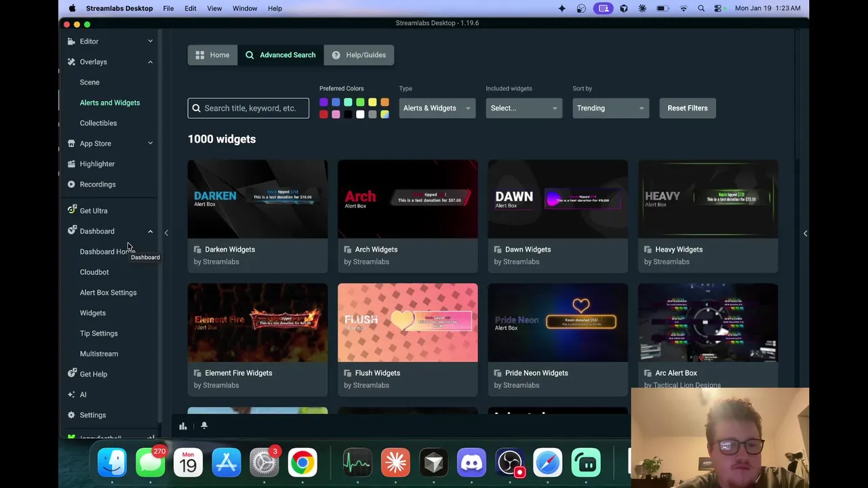Click the notifications bell icon
The height and width of the screenshot is (488, 868).
[204, 426]
